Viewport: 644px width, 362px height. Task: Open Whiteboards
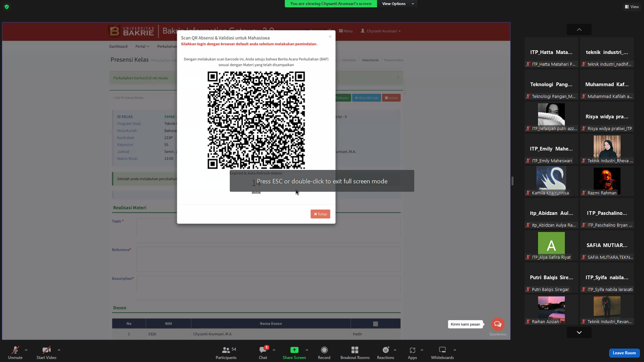click(442, 353)
